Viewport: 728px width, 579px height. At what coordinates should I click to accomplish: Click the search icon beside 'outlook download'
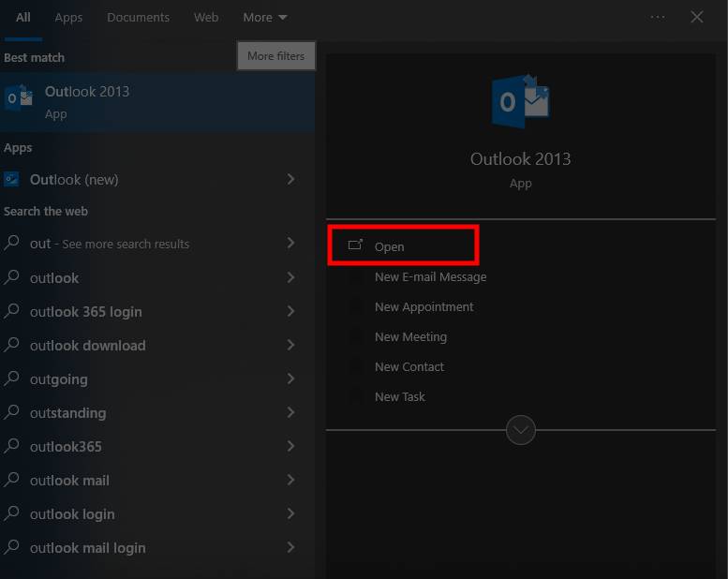pos(11,345)
